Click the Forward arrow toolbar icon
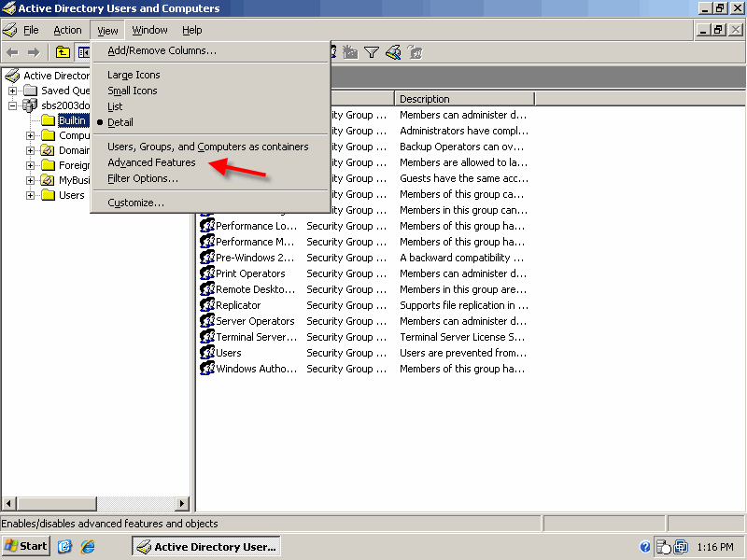The image size is (747, 560). click(34, 52)
